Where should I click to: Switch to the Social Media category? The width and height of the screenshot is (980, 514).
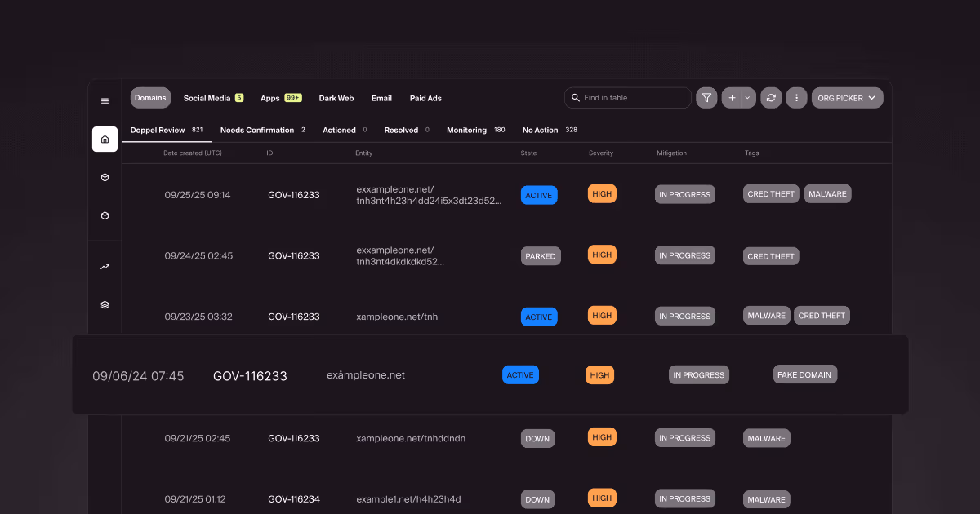coord(207,98)
